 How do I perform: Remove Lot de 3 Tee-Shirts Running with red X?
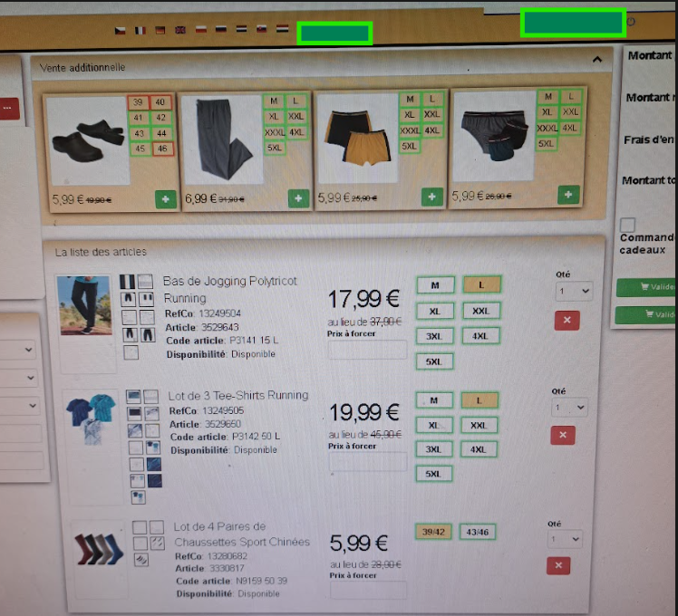pyautogui.click(x=563, y=435)
